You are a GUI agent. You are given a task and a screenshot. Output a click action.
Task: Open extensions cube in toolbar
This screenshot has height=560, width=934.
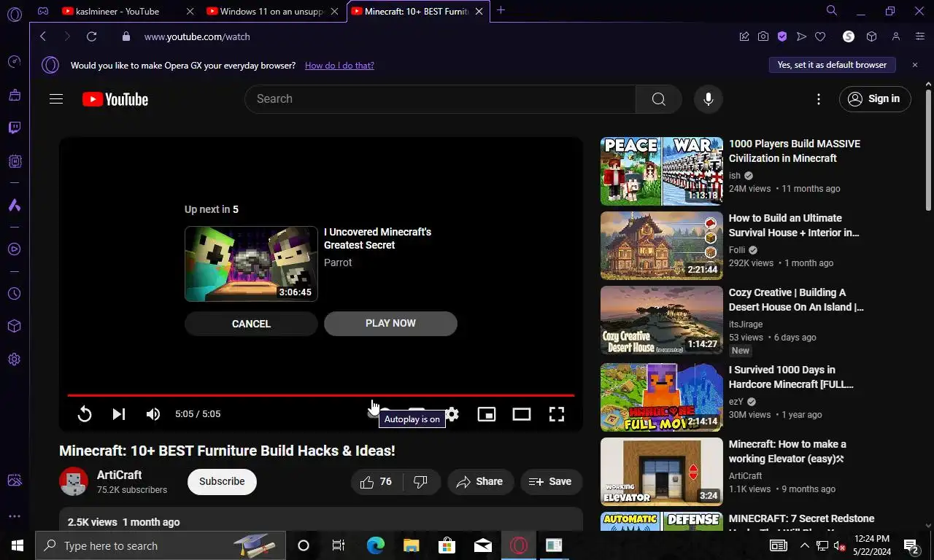(871, 36)
